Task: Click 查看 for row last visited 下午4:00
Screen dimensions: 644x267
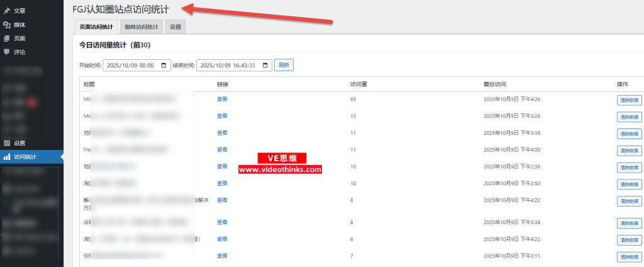Action: [x=222, y=149]
